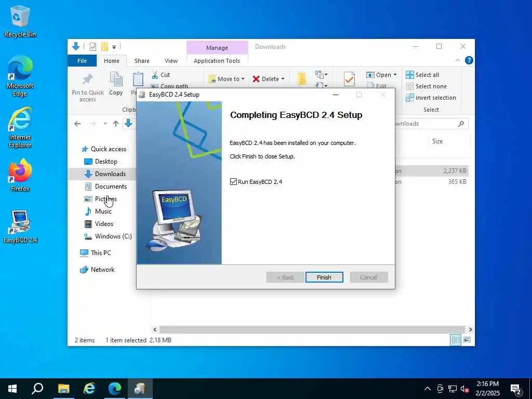Screen dimensions: 532x399
Task: Click Select none in ribbon
Action: point(426,86)
